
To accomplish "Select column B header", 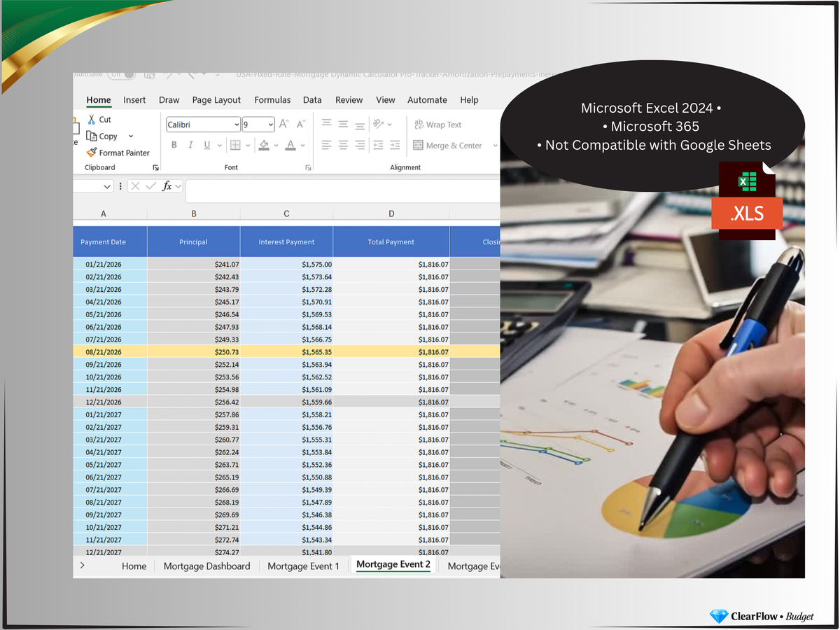I will [x=194, y=213].
